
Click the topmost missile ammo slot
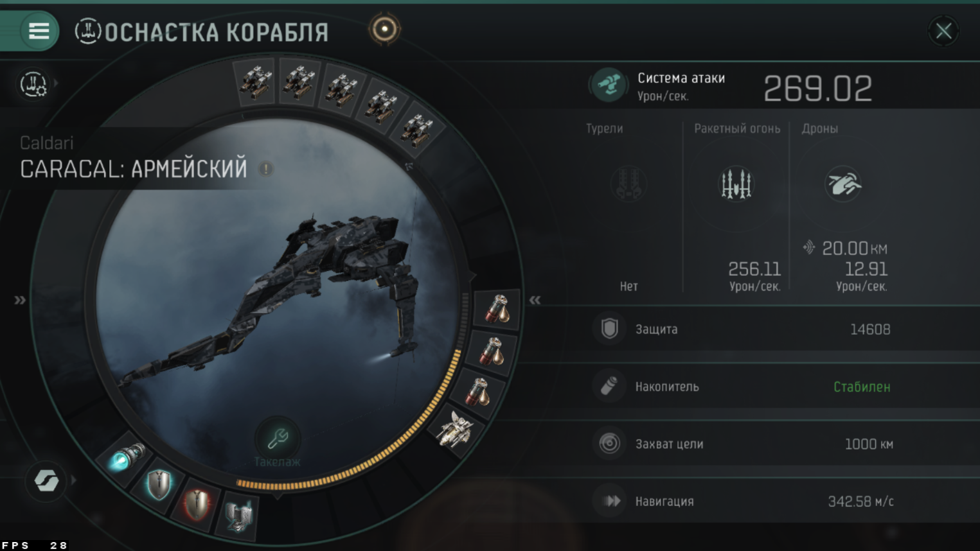click(497, 309)
